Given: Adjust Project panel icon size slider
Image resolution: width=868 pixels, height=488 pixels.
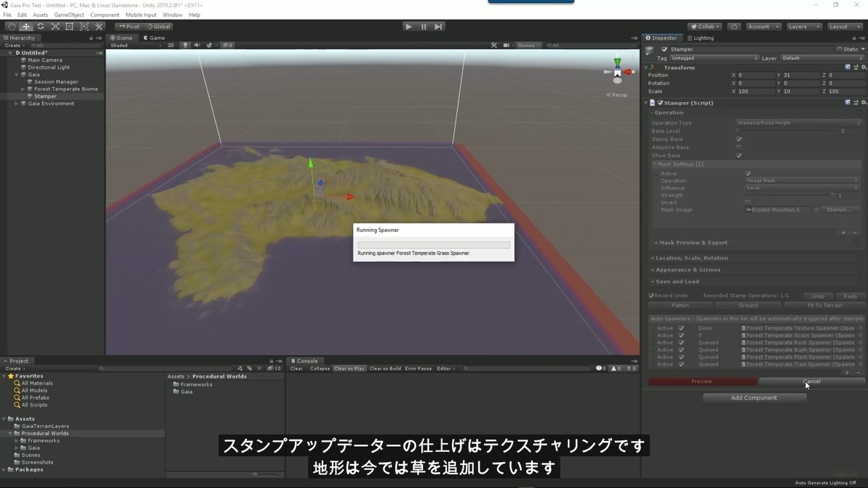Looking at the screenshot, I should 265,474.
